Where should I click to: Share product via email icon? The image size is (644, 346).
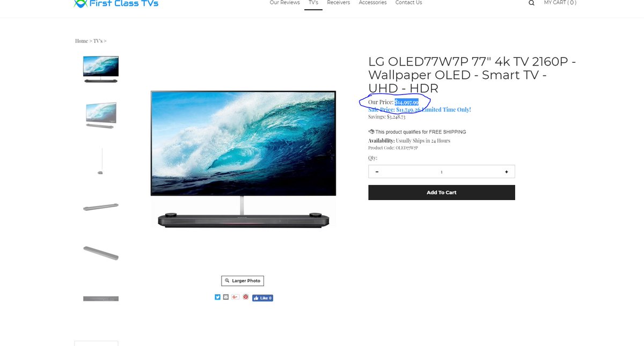point(226,297)
